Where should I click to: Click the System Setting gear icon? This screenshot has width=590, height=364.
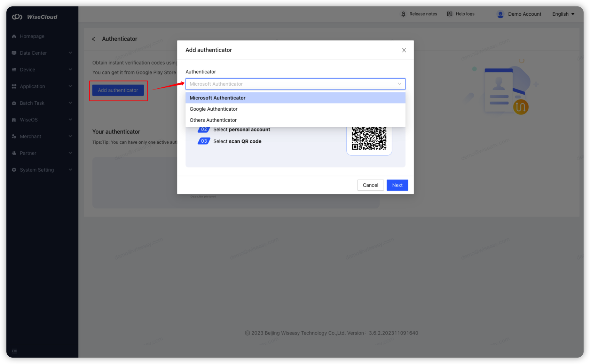pyautogui.click(x=14, y=170)
